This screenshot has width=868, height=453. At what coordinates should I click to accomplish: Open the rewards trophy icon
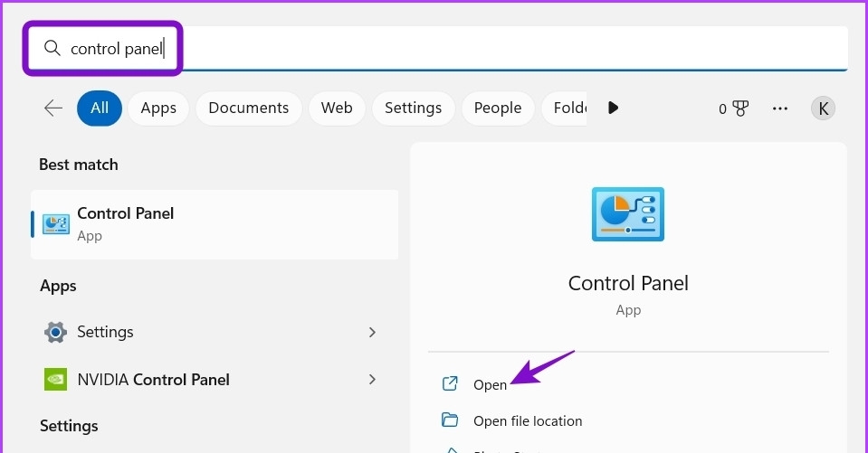[x=740, y=109]
